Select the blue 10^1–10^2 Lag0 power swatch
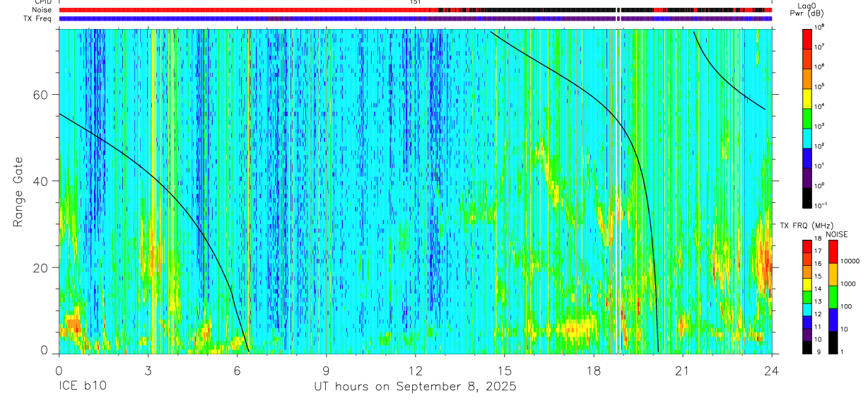 808,157
